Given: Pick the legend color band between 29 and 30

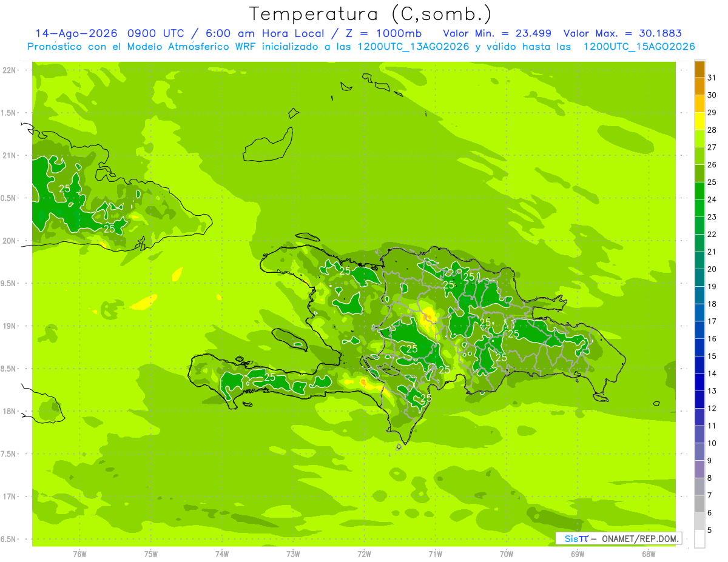Looking at the screenshot, I should tap(699, 104).
